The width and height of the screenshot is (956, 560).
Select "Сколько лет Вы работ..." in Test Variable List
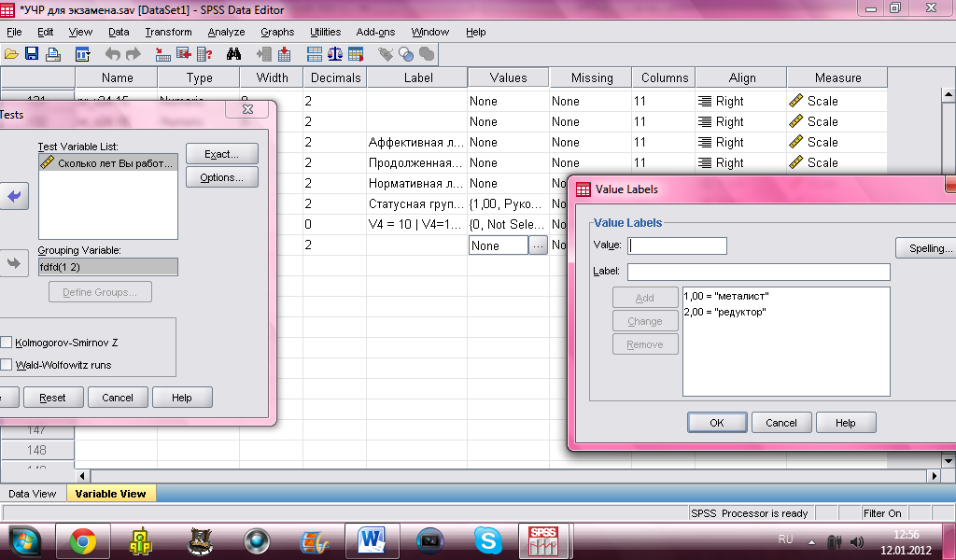pos(108,162)
